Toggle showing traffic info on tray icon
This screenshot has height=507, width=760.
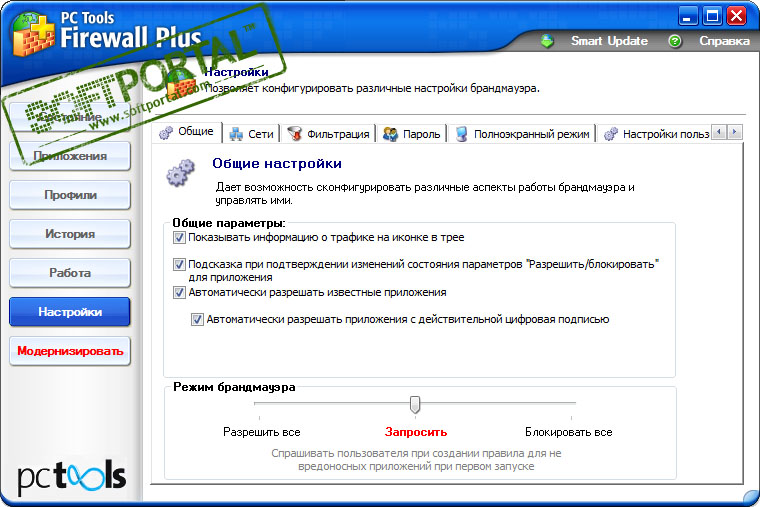tap(179, 238)
